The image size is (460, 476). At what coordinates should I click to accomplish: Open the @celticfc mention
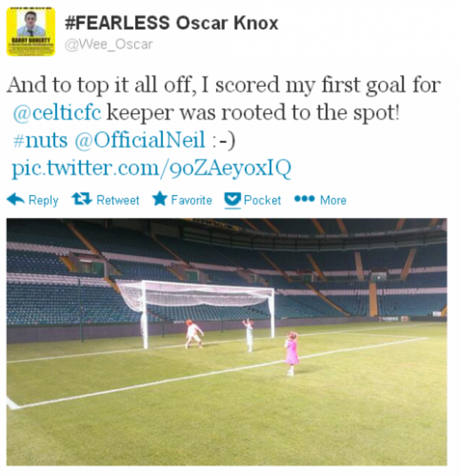57,112
